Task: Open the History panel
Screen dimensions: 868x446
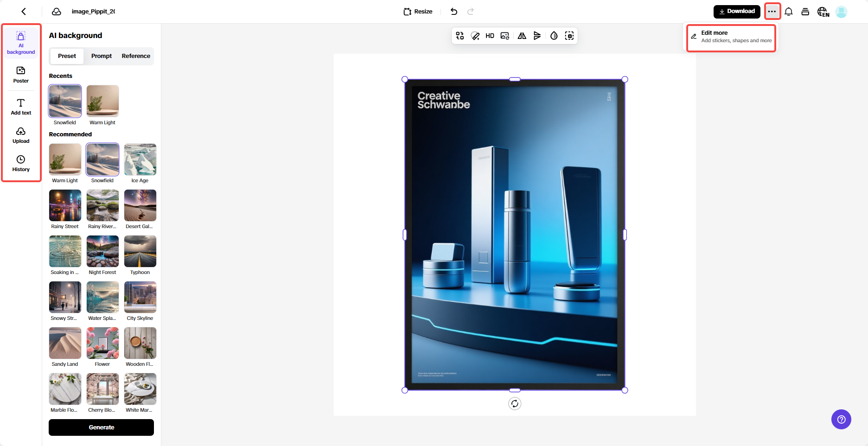Action: tap(21, 164)
